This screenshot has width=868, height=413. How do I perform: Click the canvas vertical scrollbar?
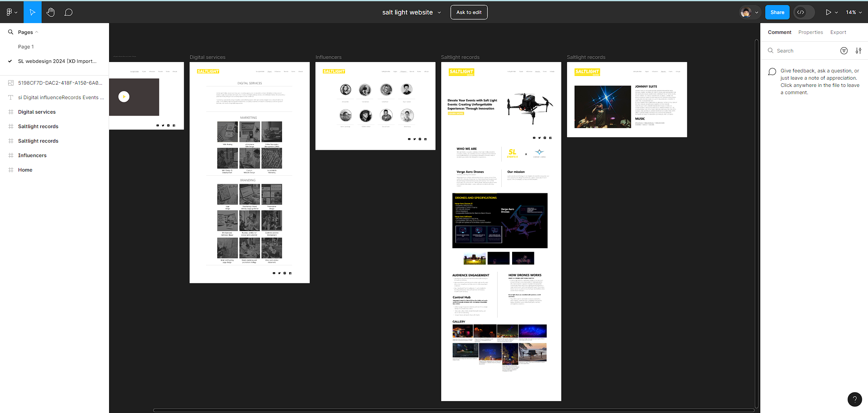pos(757,224)
